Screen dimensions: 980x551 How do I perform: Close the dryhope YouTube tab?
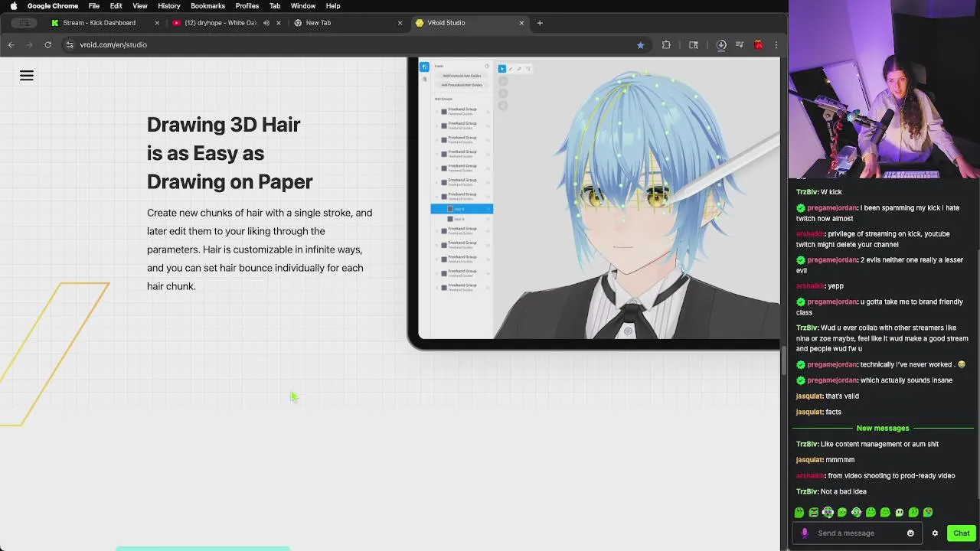point(279,23)
